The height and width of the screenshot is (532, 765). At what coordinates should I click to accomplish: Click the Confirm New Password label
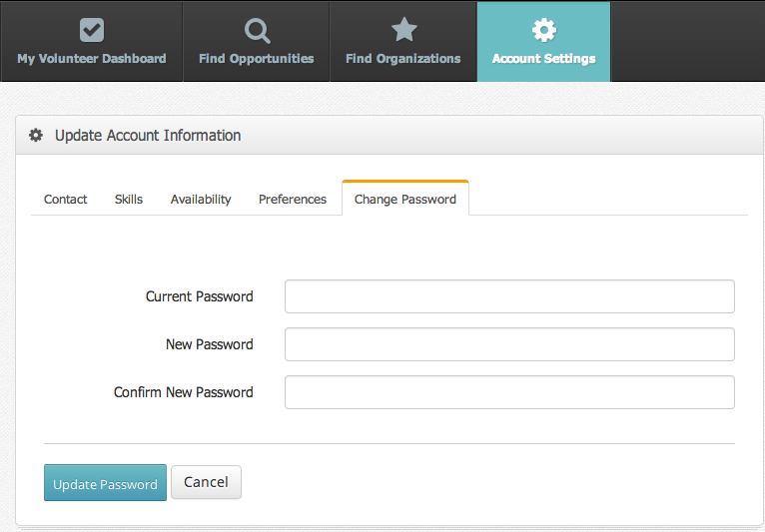coord(184,392)
